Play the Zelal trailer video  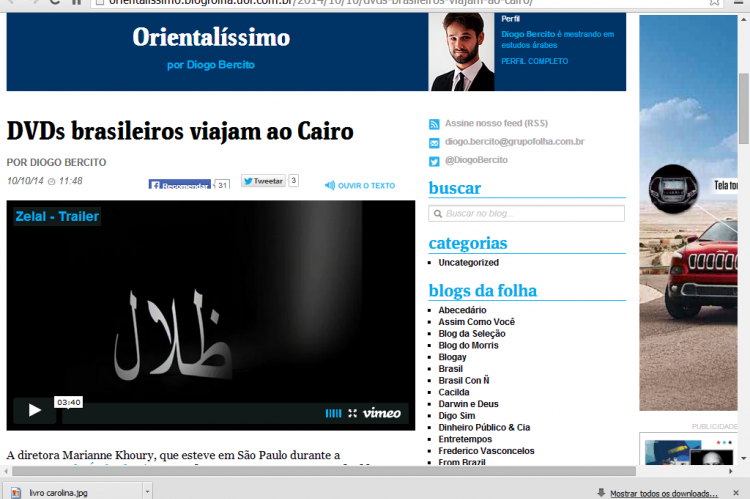pyautogui.click(x=34, y=410)
